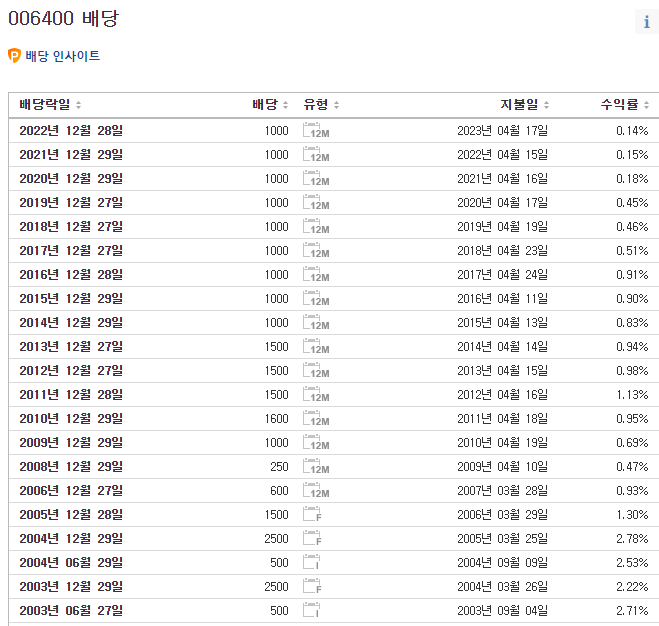The width and height of the screenshot is (659, 626).
Task: Click 12M type icon in 2014년 12월 29일 row
Action: (x=316, y=322)
